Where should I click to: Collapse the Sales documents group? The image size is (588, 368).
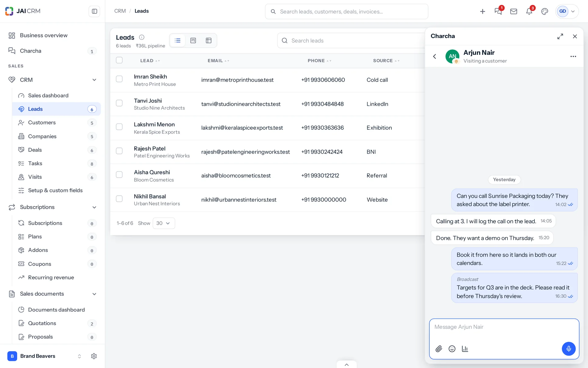point(94,294)
